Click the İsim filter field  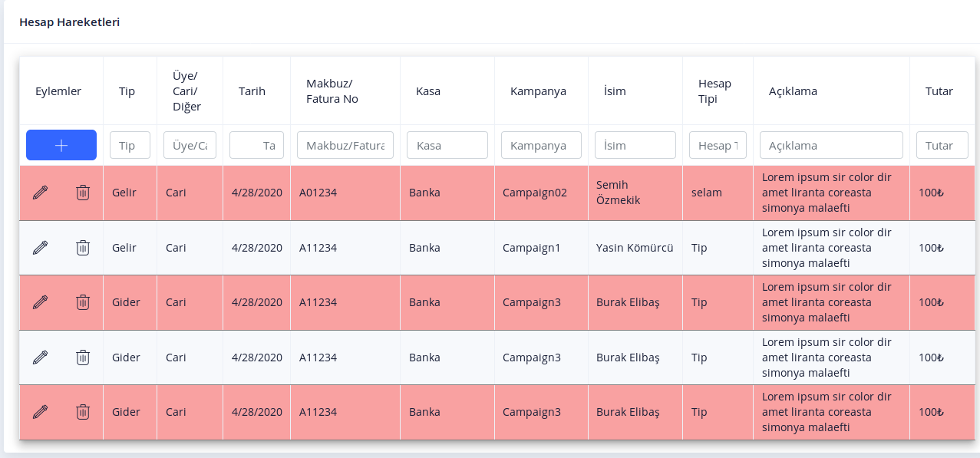[635, 145]
